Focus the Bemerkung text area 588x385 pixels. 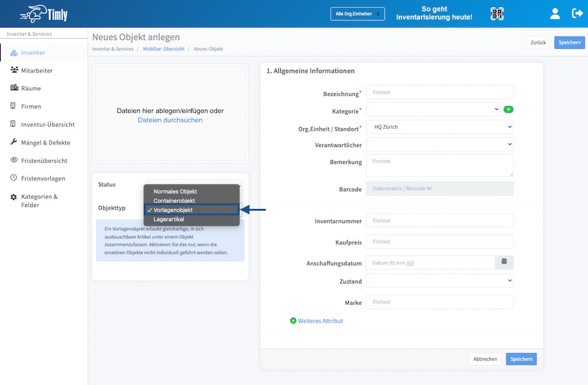point(440,165)
